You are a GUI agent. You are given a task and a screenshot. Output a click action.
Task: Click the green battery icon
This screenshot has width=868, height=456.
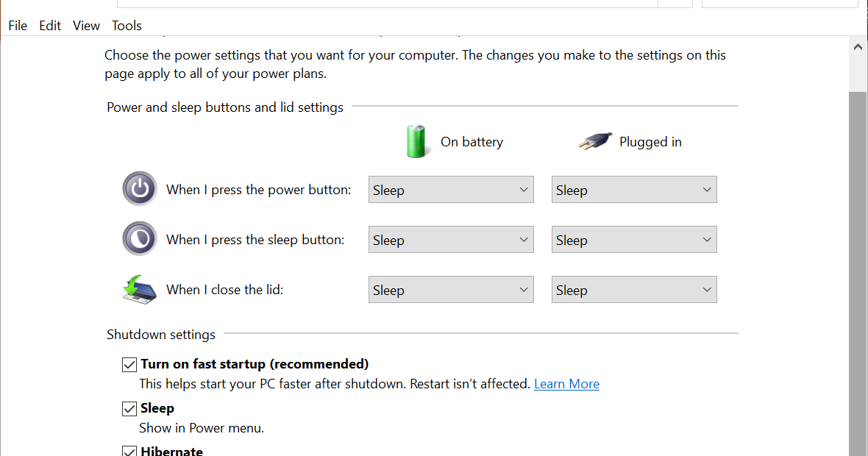(x=416, y=141)
